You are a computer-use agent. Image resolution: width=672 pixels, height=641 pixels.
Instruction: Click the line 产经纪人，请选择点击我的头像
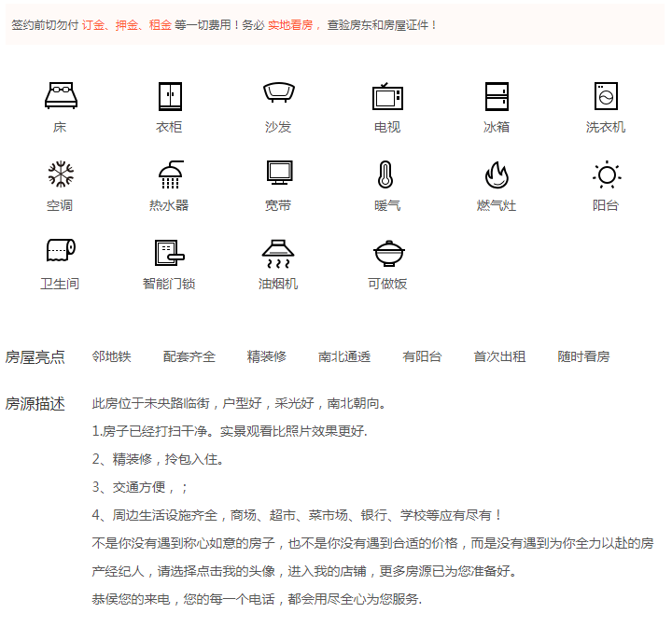click(304, 571)
